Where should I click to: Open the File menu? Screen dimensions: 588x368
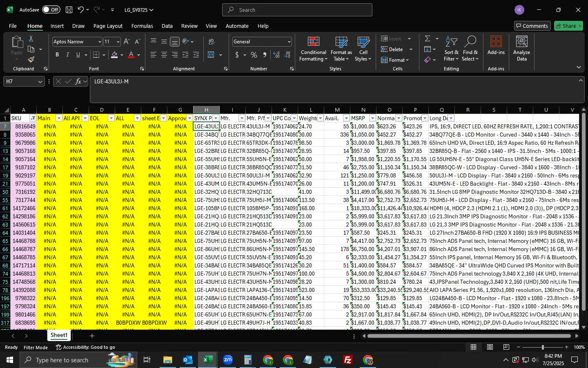pos(13,26)
